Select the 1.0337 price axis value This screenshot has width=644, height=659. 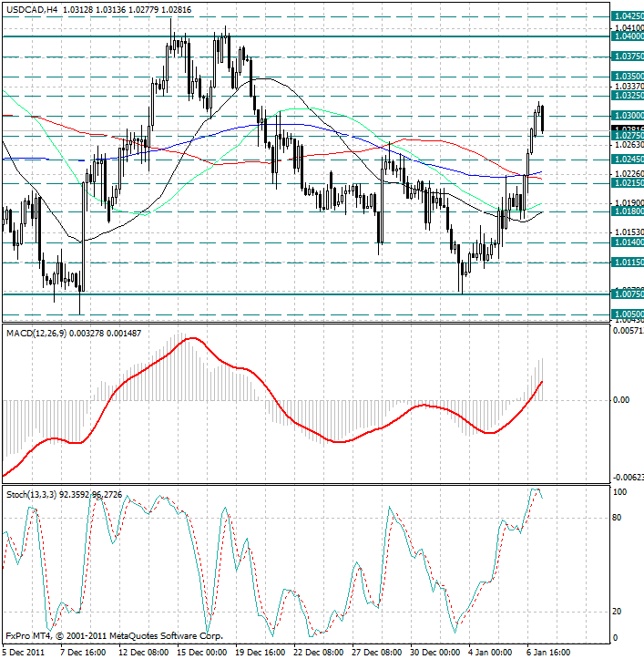pos(629,87)
